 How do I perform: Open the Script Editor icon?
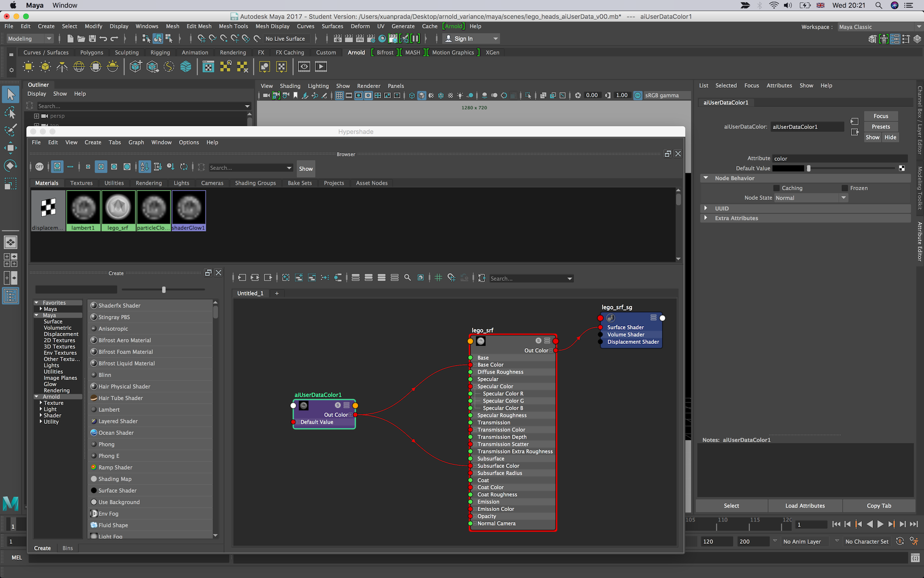coord(915,558)
